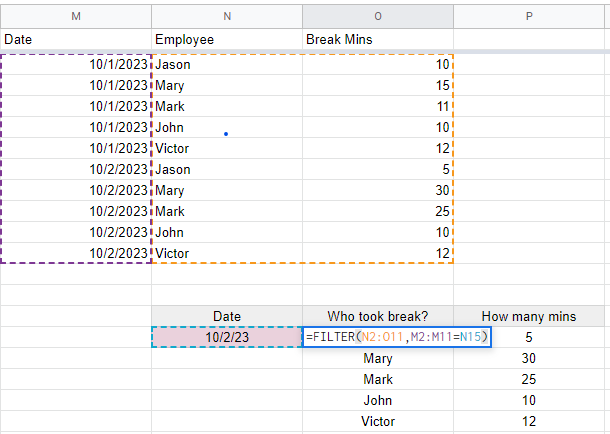610x434 pixels.
Task: Select the 10/2/2023 date beside Victor
Action: pos(76,253)
